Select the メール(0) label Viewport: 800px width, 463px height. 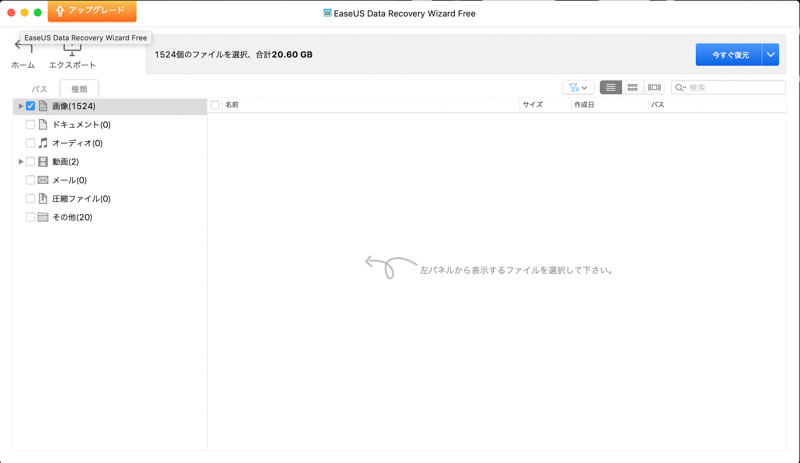coord(70,180)
